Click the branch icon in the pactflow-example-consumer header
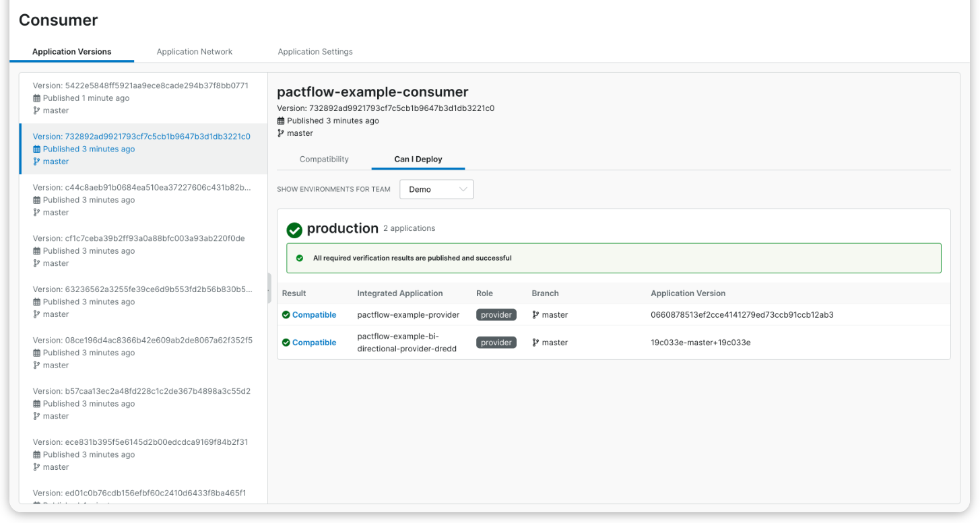Viewport: 980px width, 523px height. tap(281, 133)
